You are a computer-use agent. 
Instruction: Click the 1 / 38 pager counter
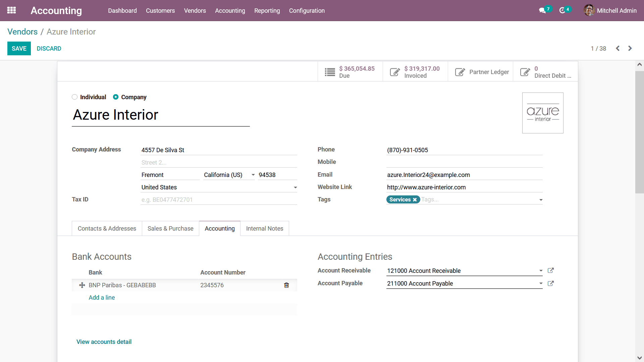pos(598,49)
